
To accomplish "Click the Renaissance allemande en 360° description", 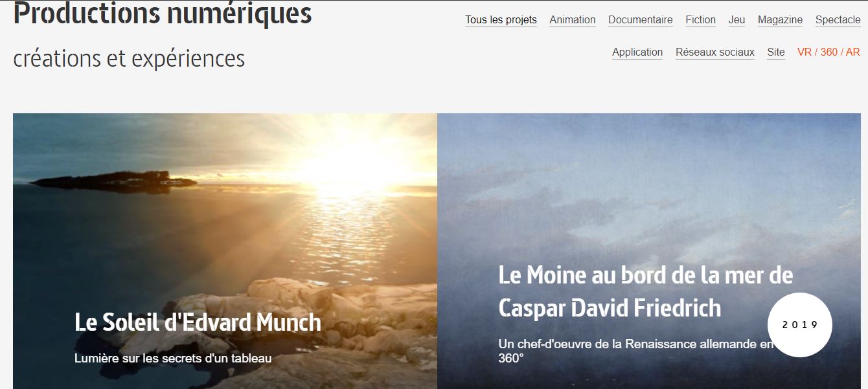I will tap(636, 351).
